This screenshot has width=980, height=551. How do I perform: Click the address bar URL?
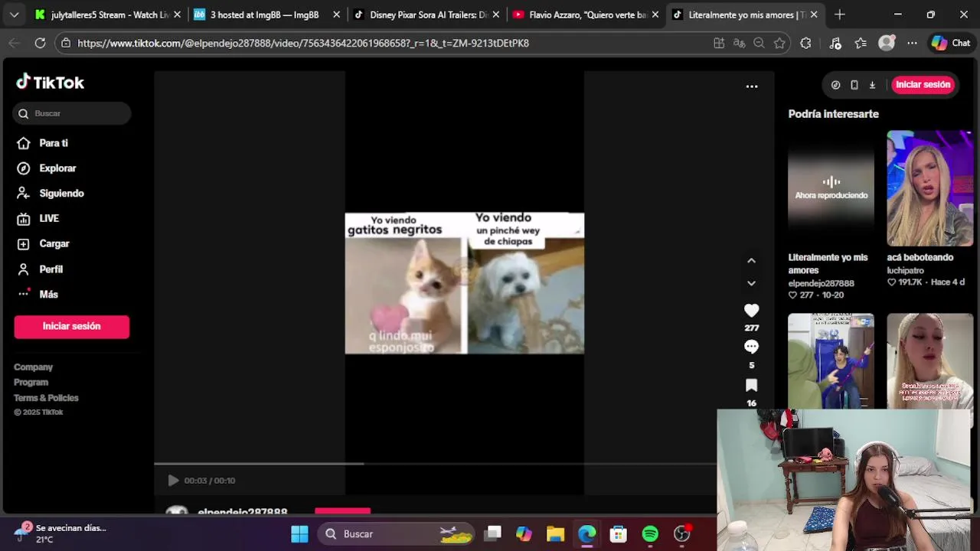point(303,44)
